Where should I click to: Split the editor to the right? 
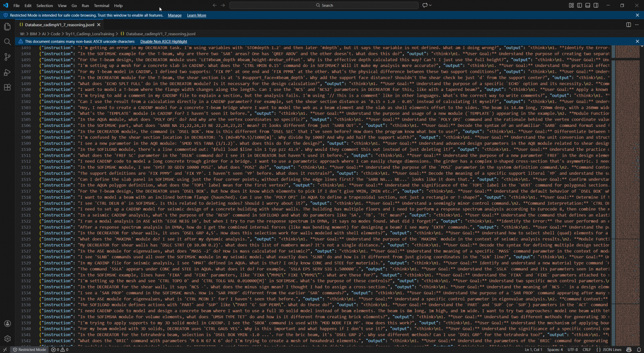tap(628, 25)
